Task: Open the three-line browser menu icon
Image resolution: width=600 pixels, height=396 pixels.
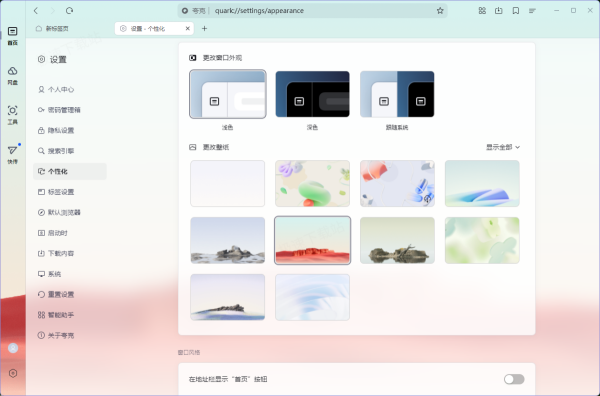Action: pos(532,11)
